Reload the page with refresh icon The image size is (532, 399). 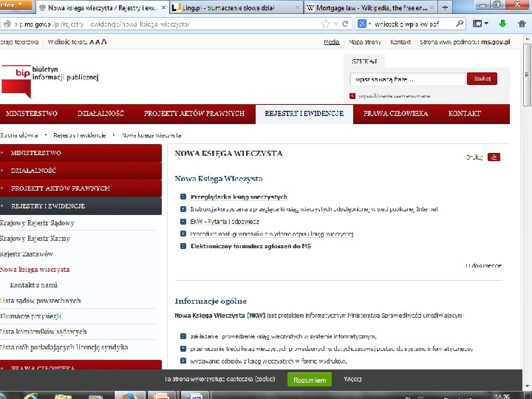345,24
